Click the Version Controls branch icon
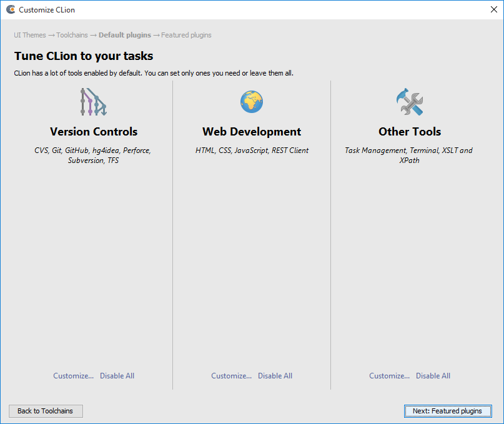 pyautogui.click(x=93, y=102)
